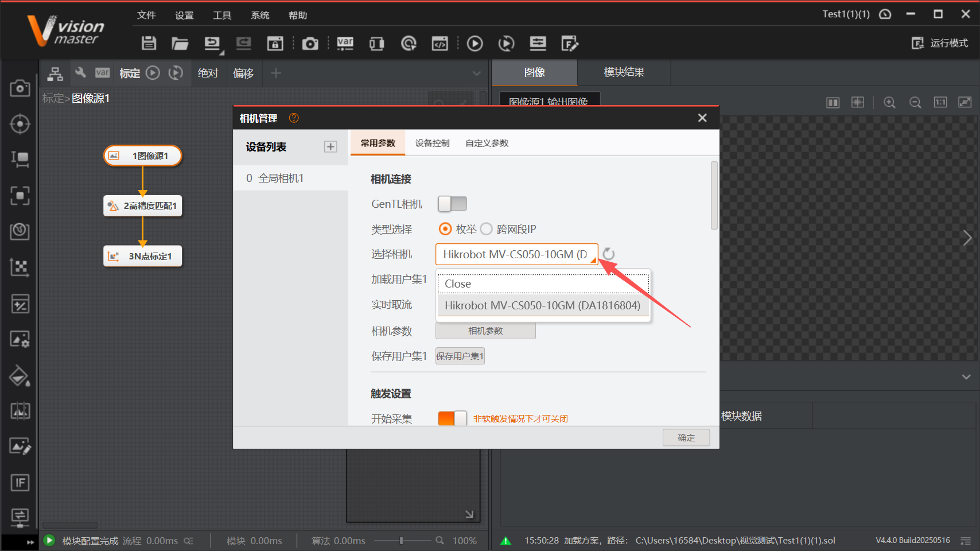Click the refresh camera list icon

[x=609, y=254]
